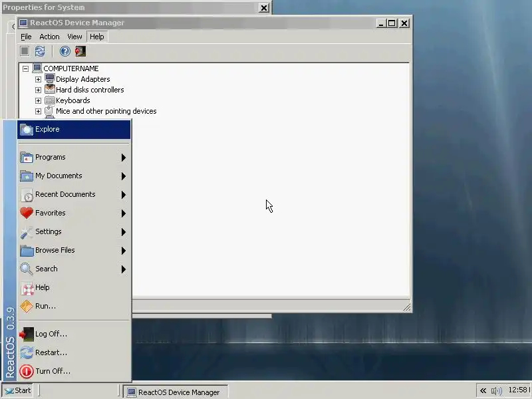Open the Help menu in the menu bar

97,37
